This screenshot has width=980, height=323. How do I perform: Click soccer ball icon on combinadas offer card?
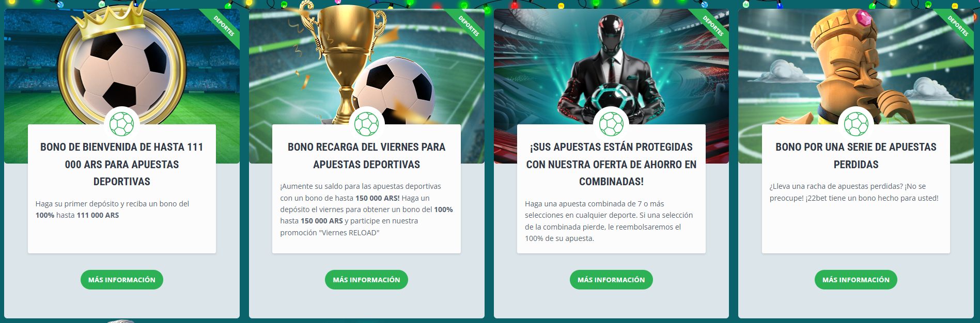[x=611, y=124]
